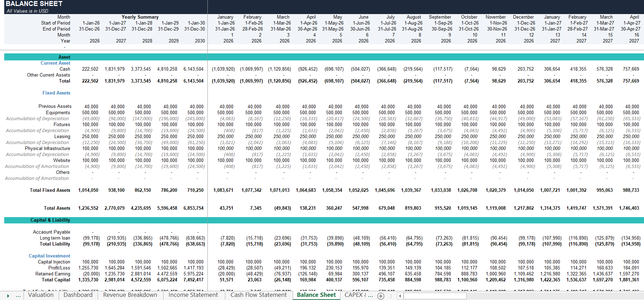Click the hidden sheets ellipsis at far left

pos(18,296)
